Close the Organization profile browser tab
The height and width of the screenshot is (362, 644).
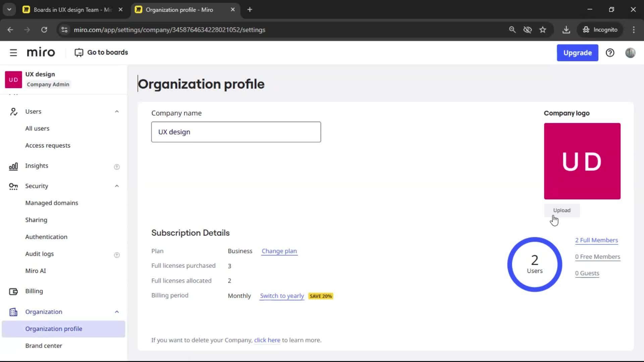(233, 10)
